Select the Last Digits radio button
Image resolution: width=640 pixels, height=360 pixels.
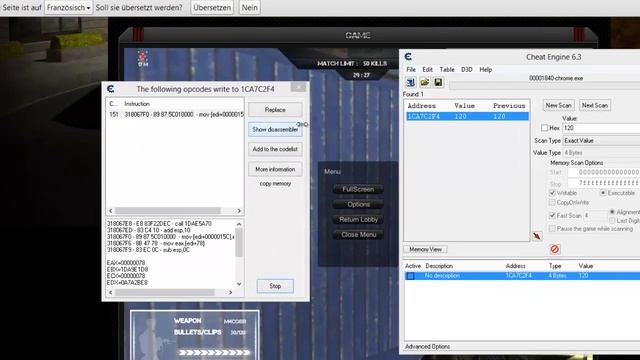612,220
